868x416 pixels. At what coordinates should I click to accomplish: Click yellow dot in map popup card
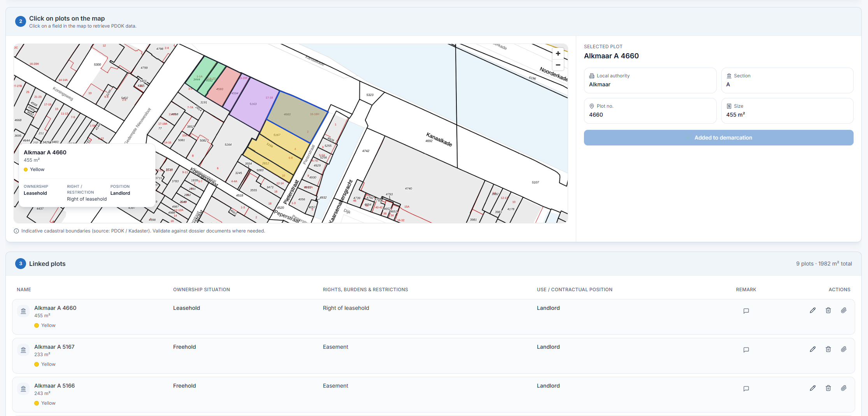point(26,170)
